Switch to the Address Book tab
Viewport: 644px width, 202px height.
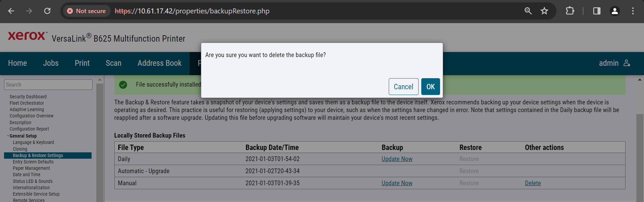coord(159,63)
